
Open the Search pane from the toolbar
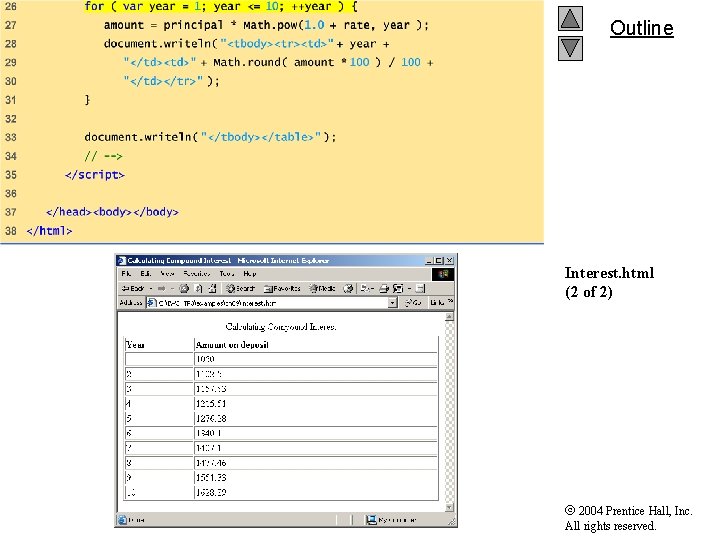click(240, 288)
